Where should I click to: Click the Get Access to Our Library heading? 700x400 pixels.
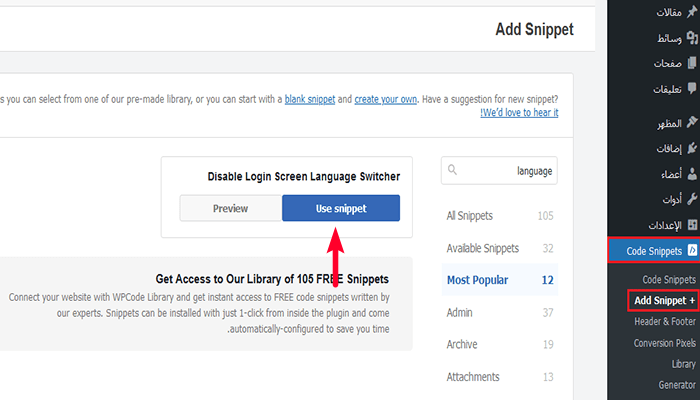click(272, 279)
